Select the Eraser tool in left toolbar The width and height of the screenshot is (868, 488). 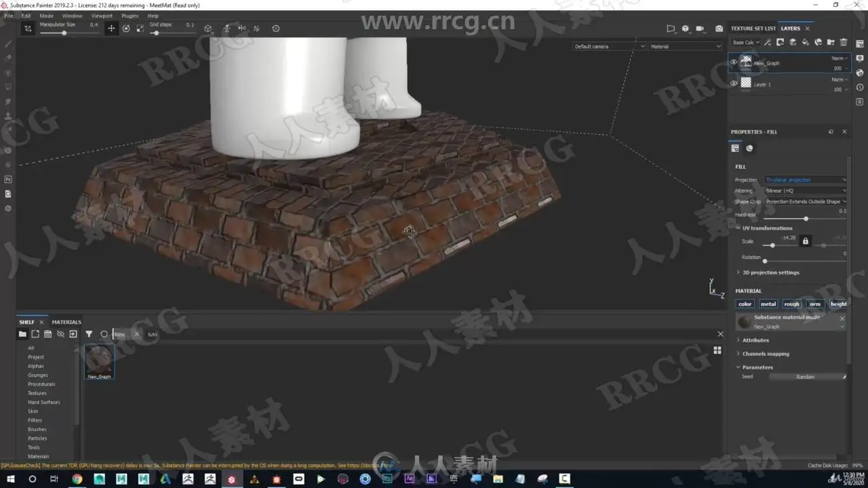click(x=8, y=58)
